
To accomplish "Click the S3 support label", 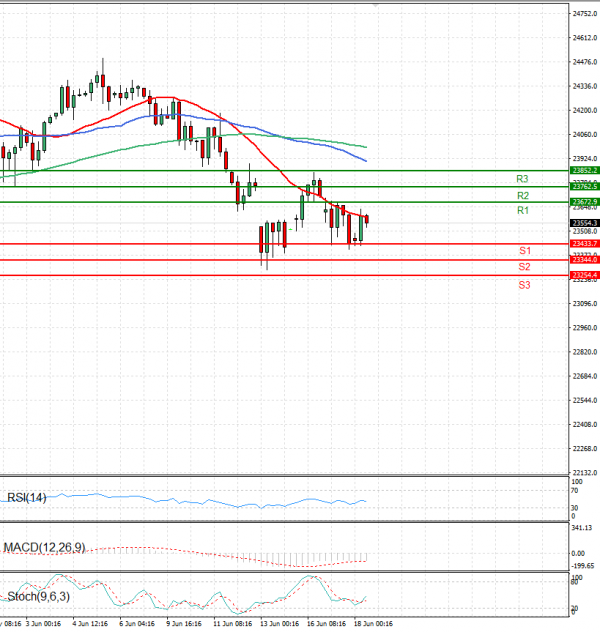I will [x=524, y=285].
